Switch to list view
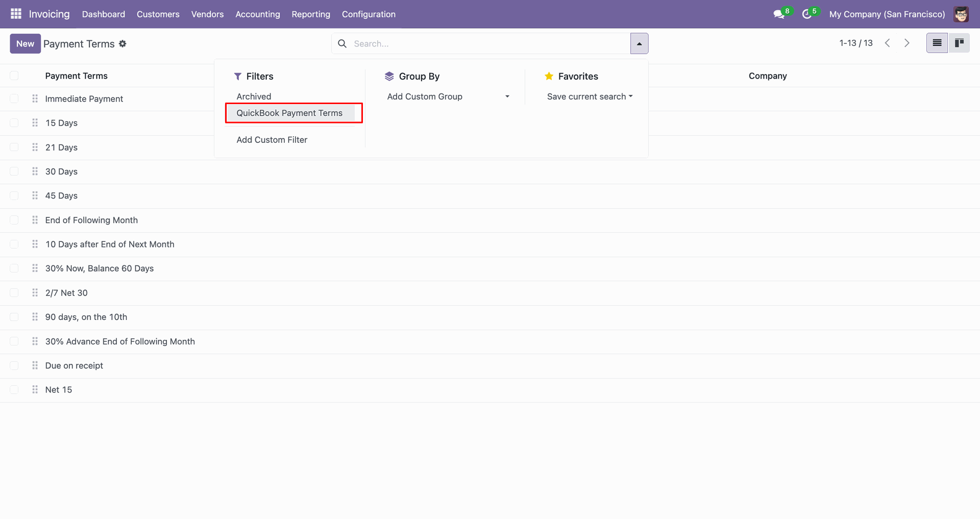 point(937,43)
